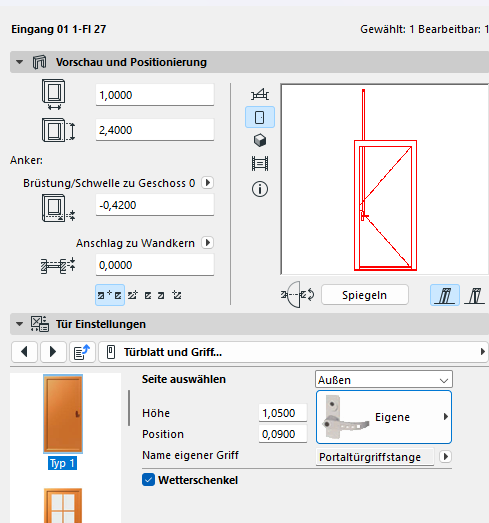Click the door width dimension icon
Viewport: 489px width, 523px height.
pos(54,94)
